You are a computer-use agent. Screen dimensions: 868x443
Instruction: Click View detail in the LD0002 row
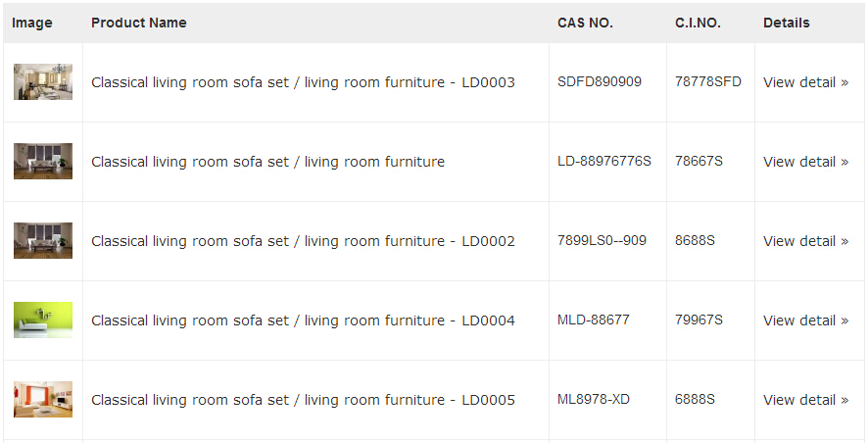805,241
